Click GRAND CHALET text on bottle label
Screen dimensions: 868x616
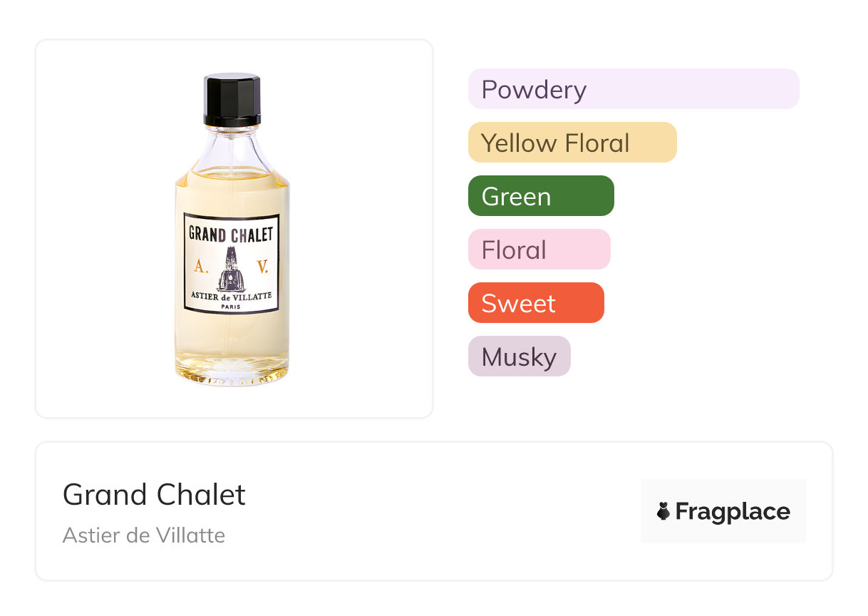231,234
